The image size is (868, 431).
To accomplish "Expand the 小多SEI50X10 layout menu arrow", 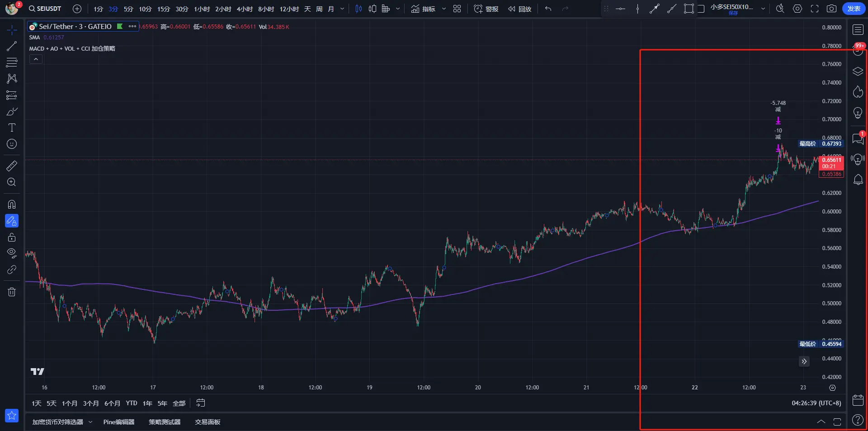I will [764, 9].
